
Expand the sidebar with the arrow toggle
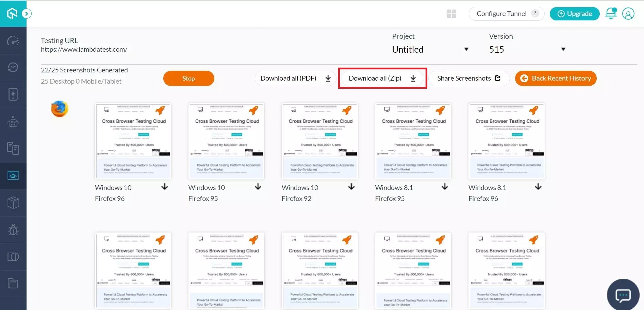coord(27,14)
